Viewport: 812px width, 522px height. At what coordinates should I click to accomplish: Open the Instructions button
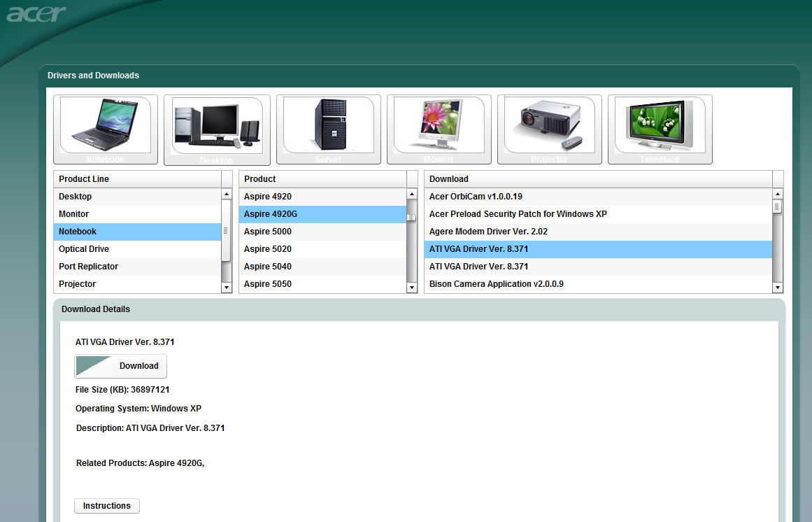(x=107, y=506)
